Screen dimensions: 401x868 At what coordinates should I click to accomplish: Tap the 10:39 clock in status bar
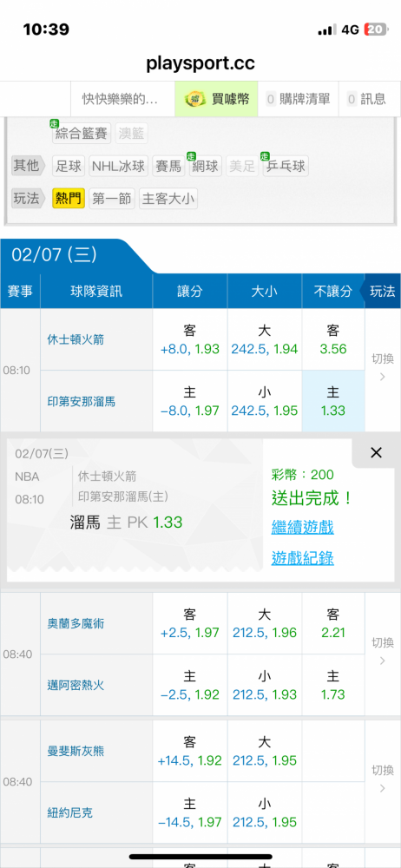pyautogui.click(x=46, y=30)
